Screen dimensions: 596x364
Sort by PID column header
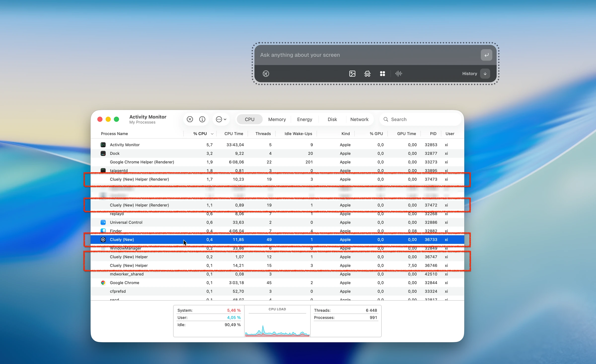[433, 134]
